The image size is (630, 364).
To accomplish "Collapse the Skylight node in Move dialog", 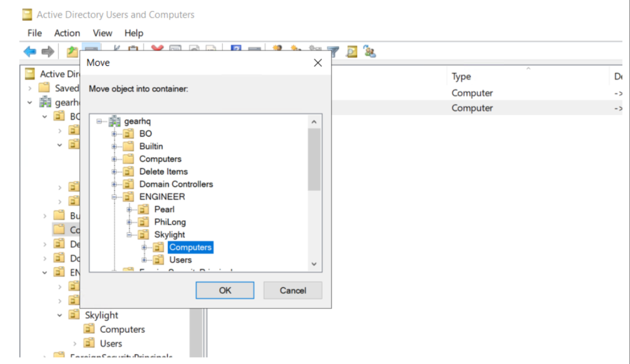I will 129,235.
